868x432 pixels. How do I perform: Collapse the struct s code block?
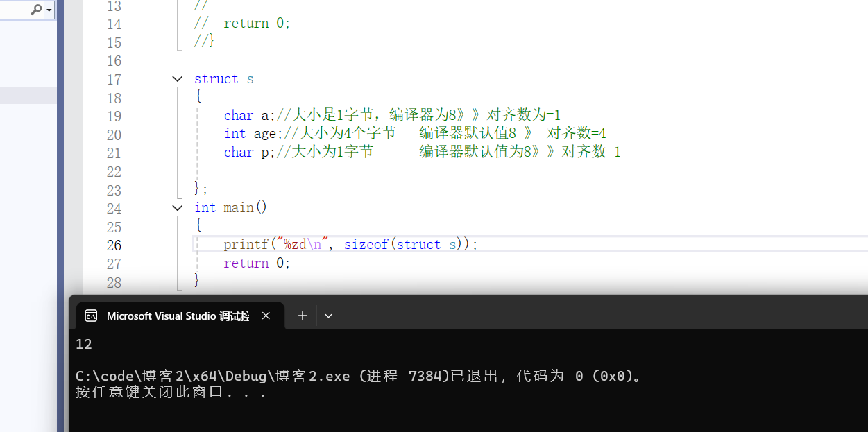[178, 79]
